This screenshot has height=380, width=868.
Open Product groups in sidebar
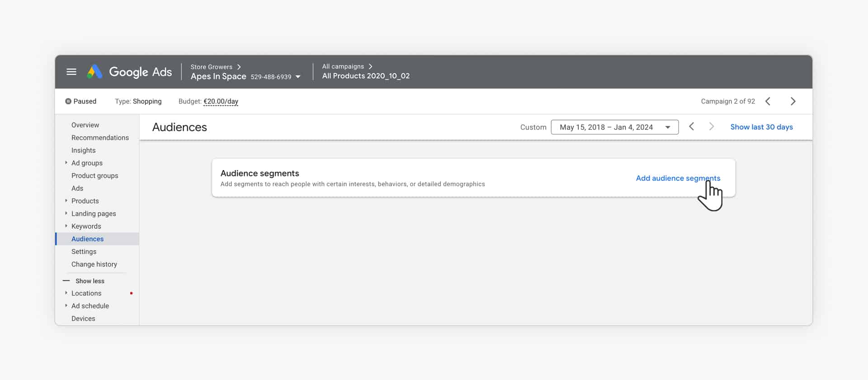point(94,176)
